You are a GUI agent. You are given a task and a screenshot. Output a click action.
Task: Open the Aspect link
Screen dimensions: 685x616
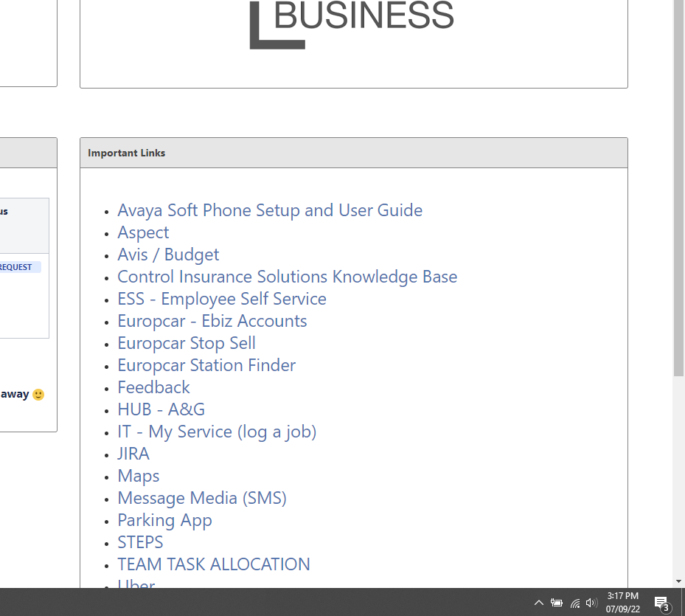click(143, 232)
